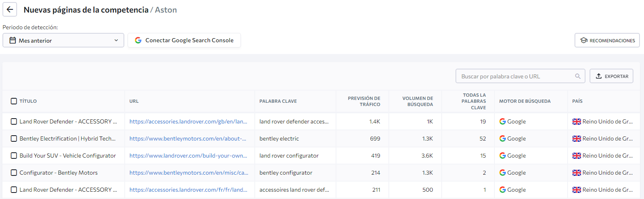Image resolution: width=644 pixels, height=199 pixels.
Task: Click title 'Build Your SUV - Vehicle Configurator'
Action: 67,156
